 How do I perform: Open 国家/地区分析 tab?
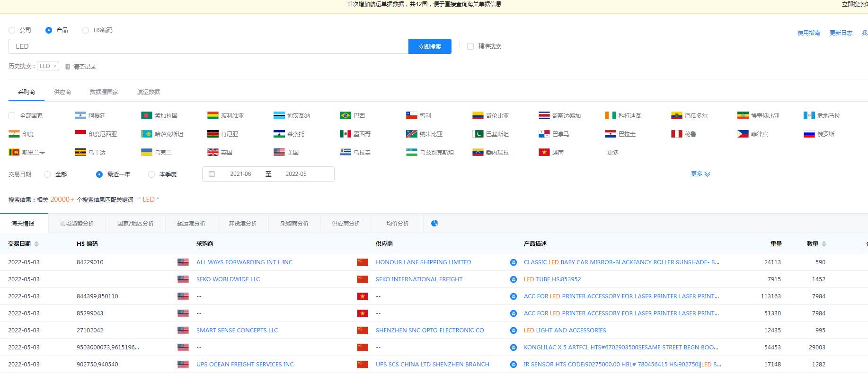click(135, 223)
